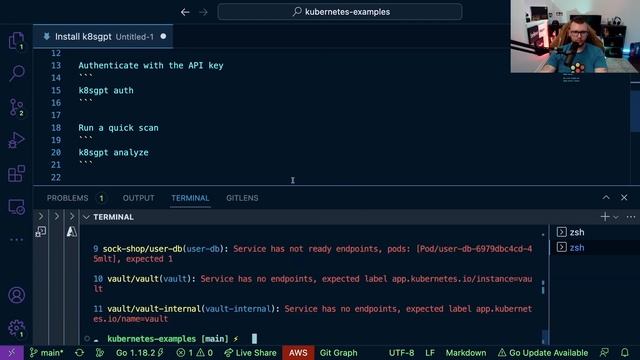This screenshot has height=360, width=640.
Task: Click line 15 text 'k8sgpt auth'
Action: click(x=106, y=90)
